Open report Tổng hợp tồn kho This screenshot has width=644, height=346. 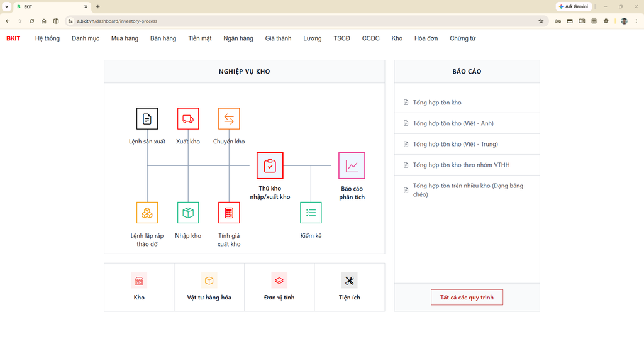pos(467,103)
